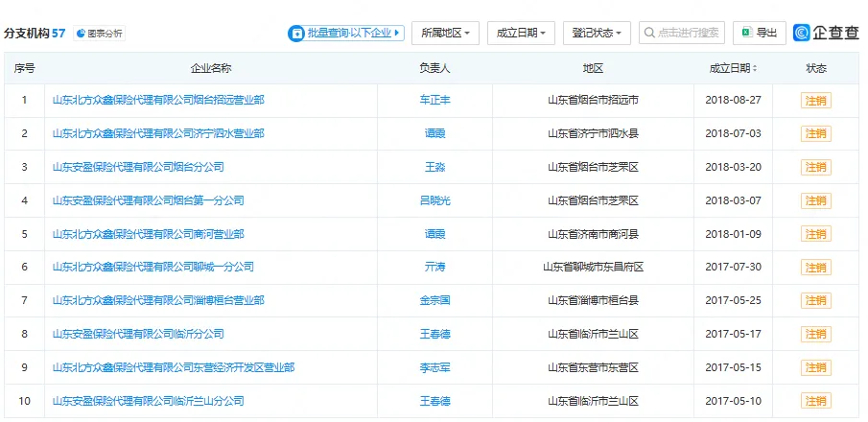
Task: Click the magnifier icon in the search box
Action: (x=649, y=33)
